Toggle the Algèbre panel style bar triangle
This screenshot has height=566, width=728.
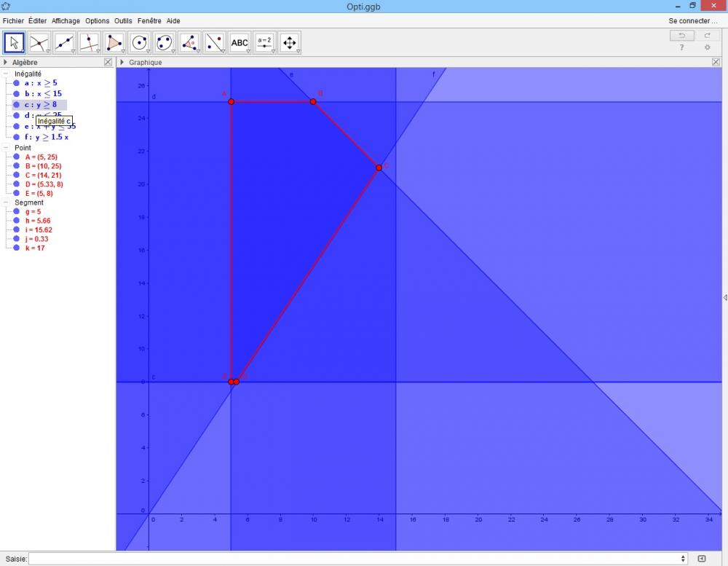(5, 62)
